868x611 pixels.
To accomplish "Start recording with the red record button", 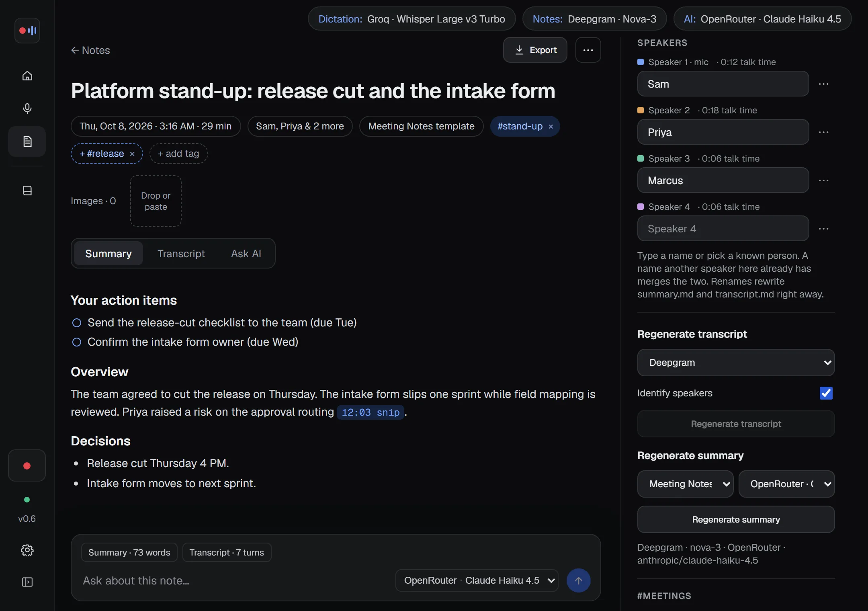I will 27,465.
